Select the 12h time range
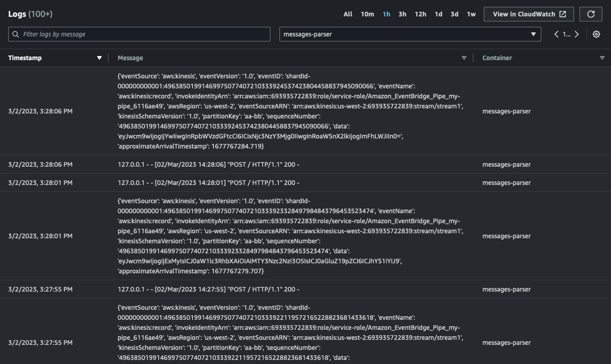The height and width of the screenshot is (364, 611). (420, 14)
